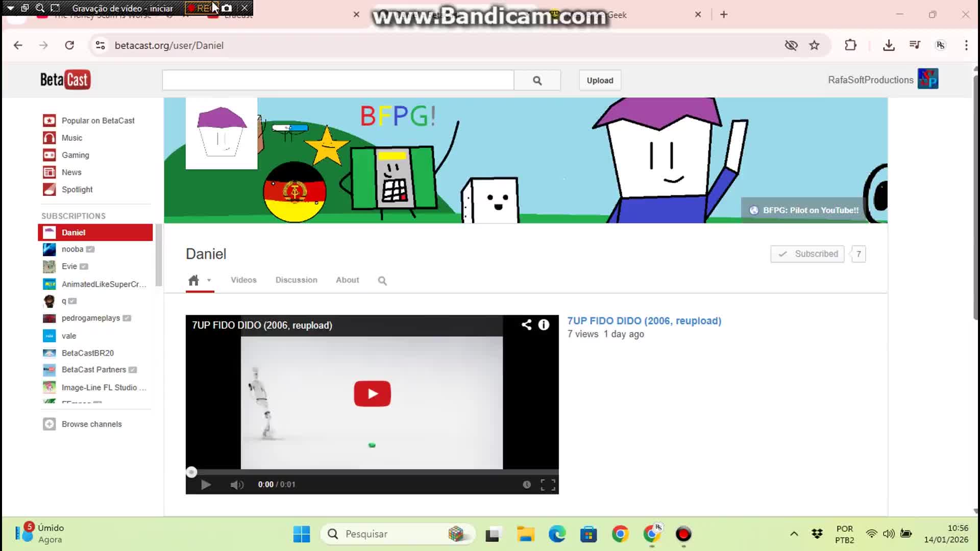Switch to the Discussion tab
The width and height of the screenshot is (980, 551).
click(x=296, y=280)
